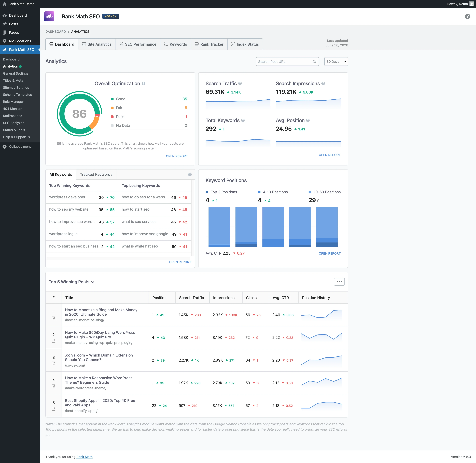
Task: Open report for Overall Optimization
Action: 177,156
